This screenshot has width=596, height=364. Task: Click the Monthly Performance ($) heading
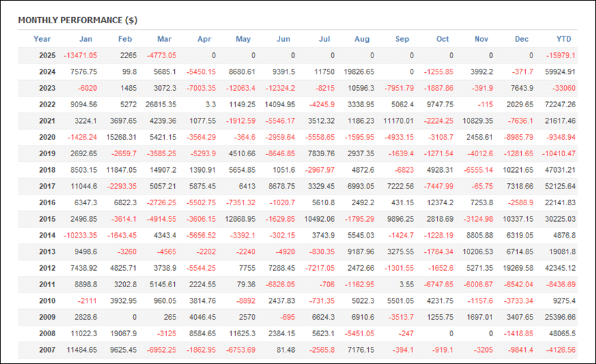pyautogui.click(x=78, y=21)
